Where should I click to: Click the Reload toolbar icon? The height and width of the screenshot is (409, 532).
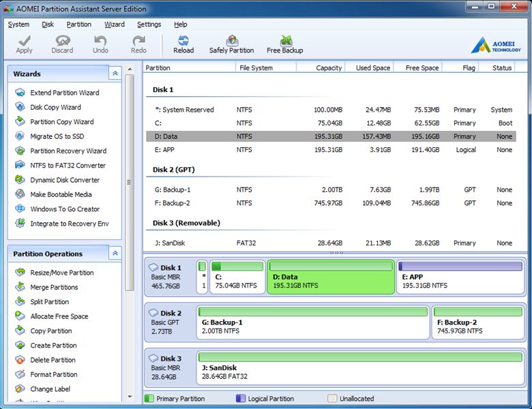tap(183, 40)
